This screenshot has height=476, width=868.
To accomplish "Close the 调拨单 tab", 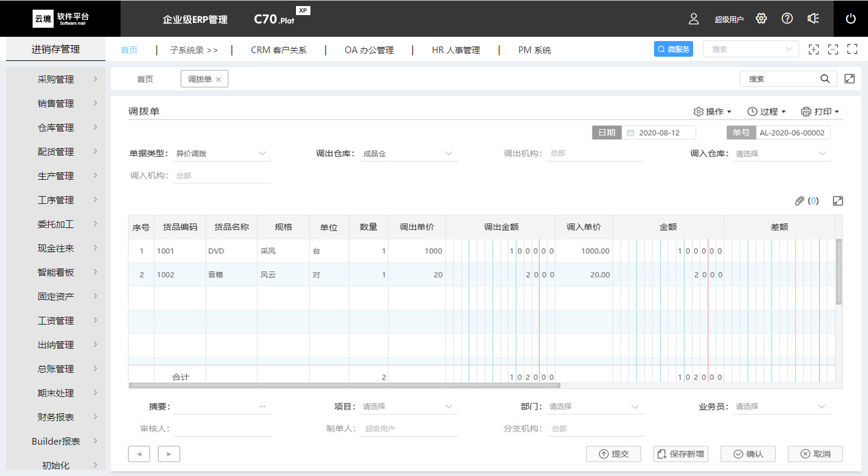I will point(218,80).
